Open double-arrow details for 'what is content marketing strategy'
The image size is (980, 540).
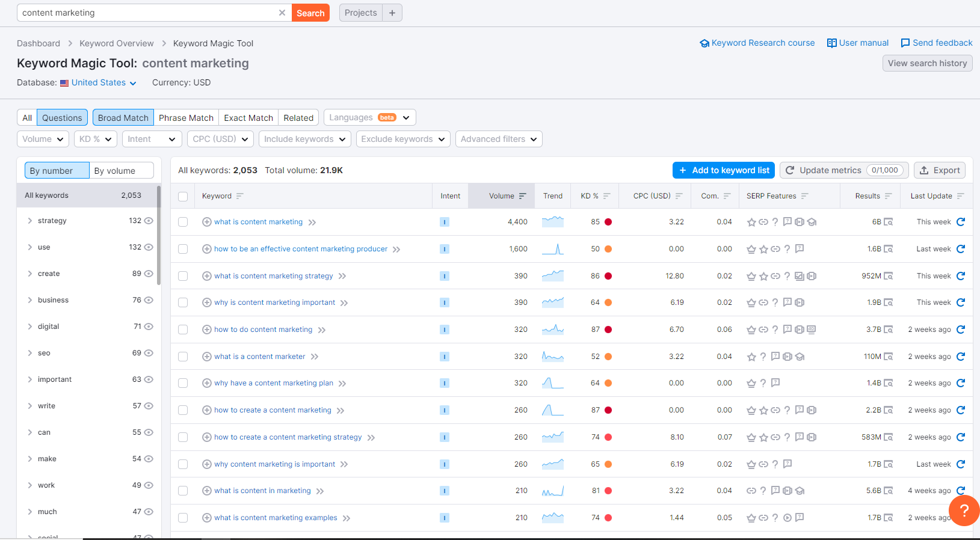(x=342, y=276)
